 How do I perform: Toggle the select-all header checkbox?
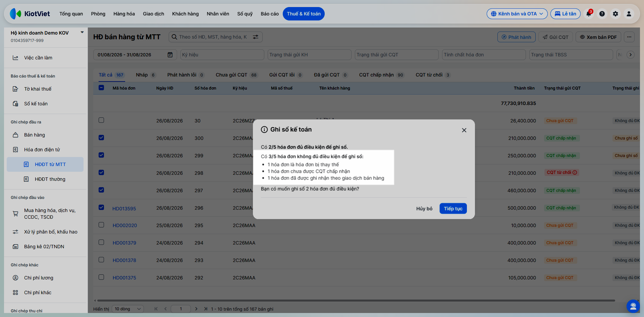tap(101, 88)
